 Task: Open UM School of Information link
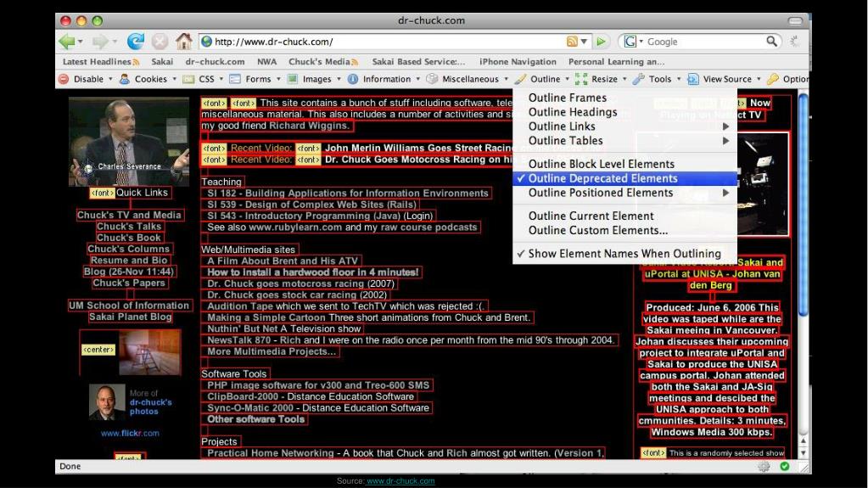[x=129, y=306]
